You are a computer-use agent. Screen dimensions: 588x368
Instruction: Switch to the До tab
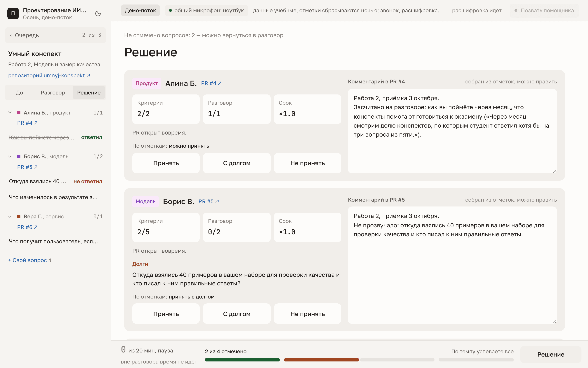pyautogui.click(x=19, y=92)
